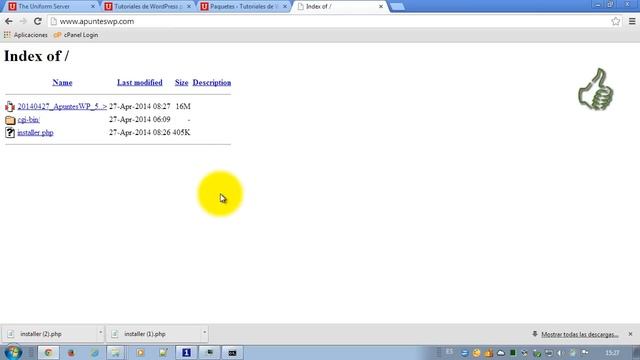Screen dimensions: 640x360
Task: Open the Chrome menu hamburger icon
Action: pyautogui.click(x=632, y=21)
